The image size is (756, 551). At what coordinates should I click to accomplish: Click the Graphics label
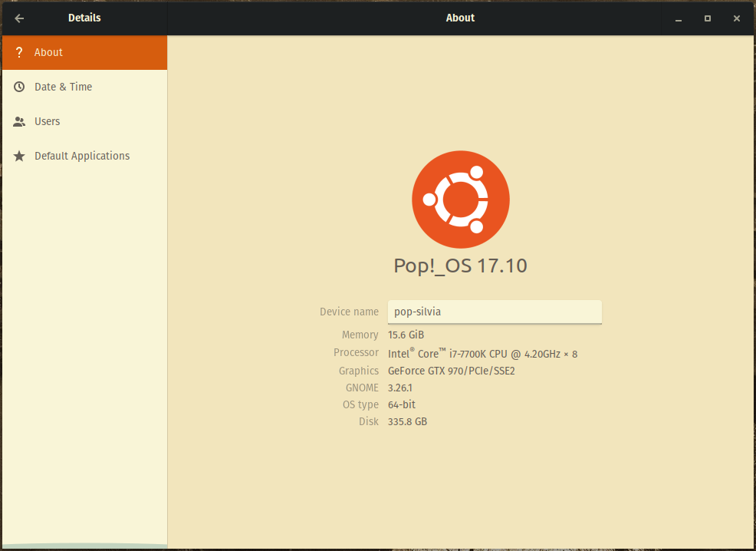[x=359, y=371]
